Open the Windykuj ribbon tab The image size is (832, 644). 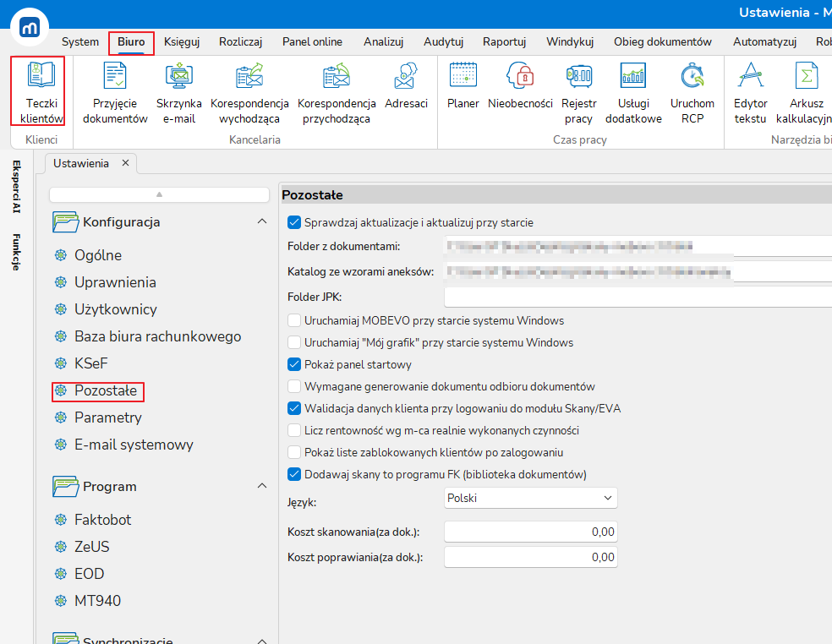click(570, 42)
